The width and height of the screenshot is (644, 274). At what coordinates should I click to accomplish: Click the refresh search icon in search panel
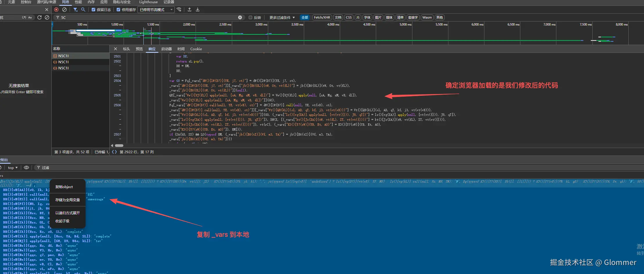coord(39,17)
